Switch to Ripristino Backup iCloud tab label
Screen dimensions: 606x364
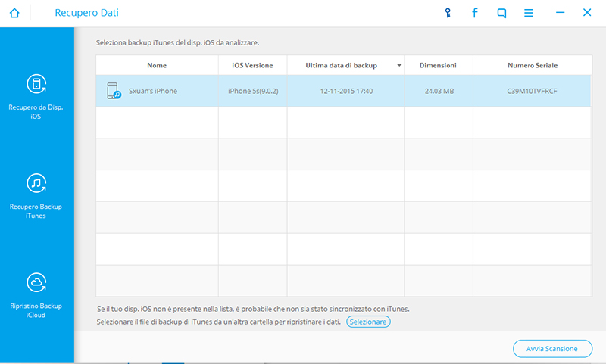tap(36, 310)
